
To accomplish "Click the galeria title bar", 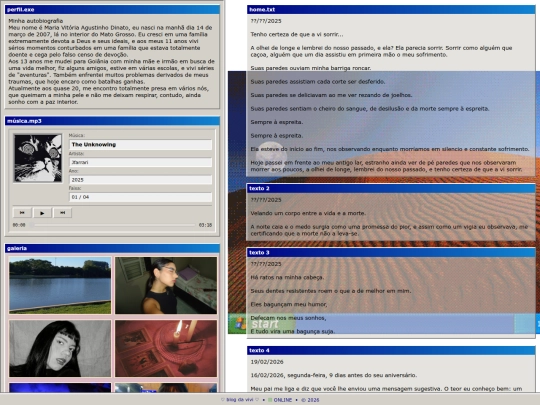I will 112,248.
